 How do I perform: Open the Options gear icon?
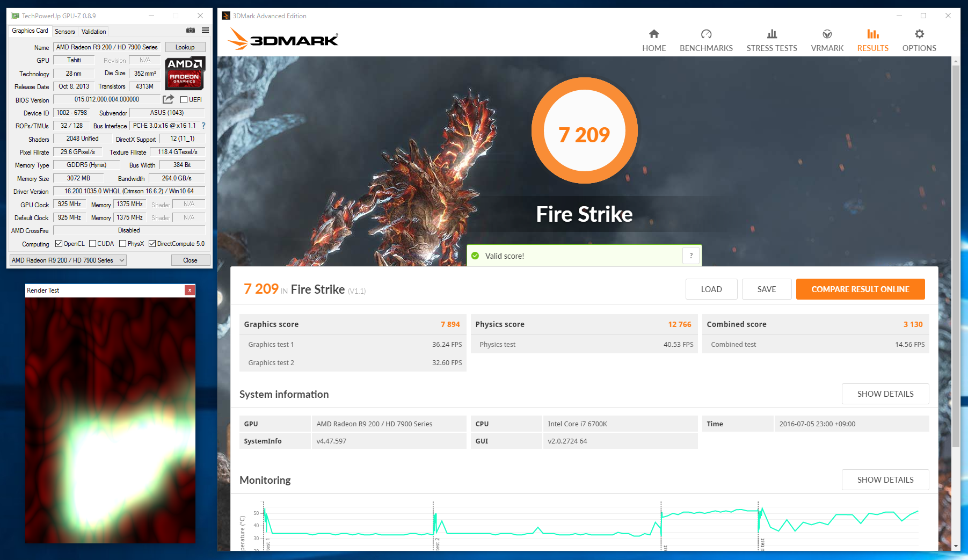[x=920, y=34]
